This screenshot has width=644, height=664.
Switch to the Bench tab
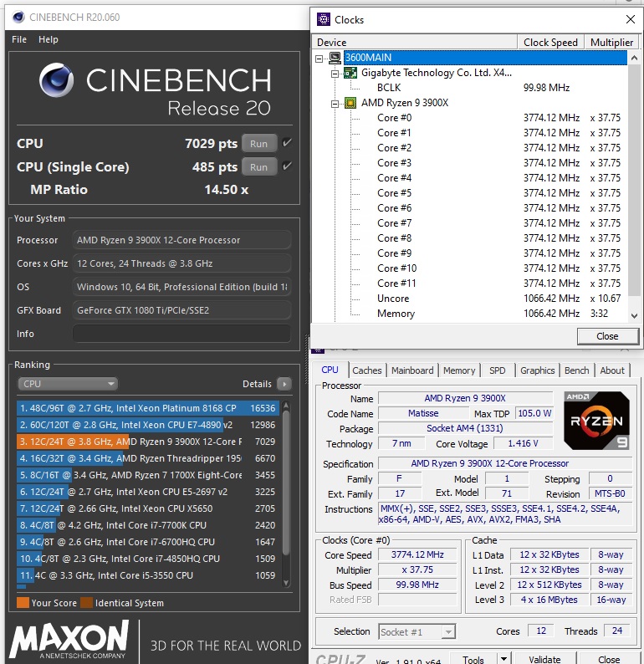click(577, 370)
